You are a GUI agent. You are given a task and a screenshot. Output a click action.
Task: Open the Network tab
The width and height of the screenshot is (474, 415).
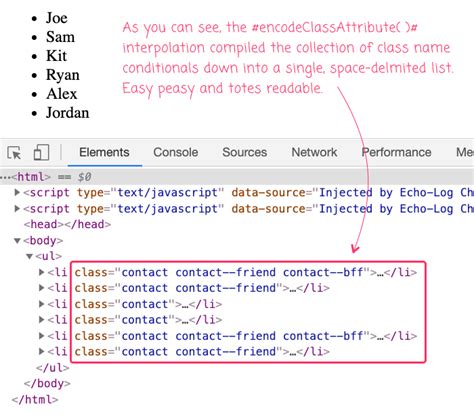tap(314, 152)
